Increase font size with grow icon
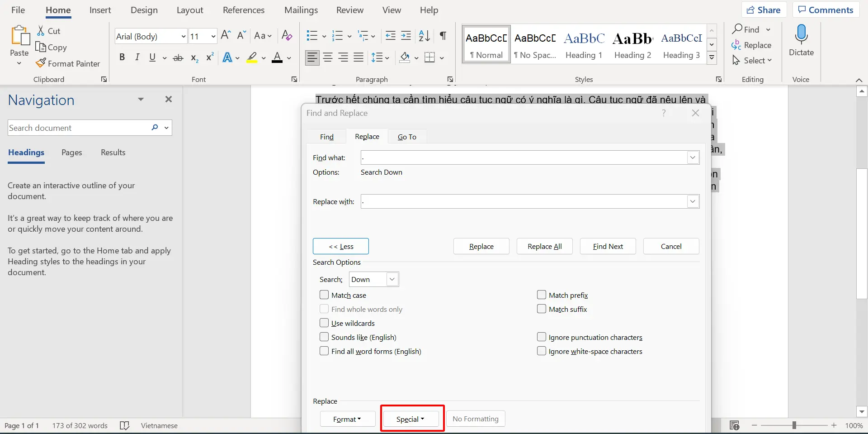The height and width of the screenshot is (434, 868). (226, 35)
